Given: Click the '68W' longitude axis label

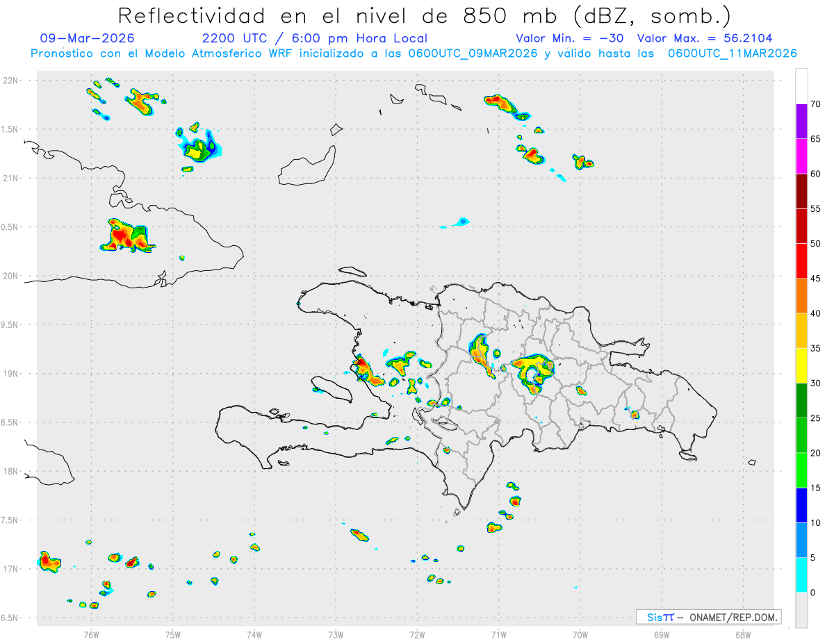Looking at the screenshot, I should [x=743, y=634].
